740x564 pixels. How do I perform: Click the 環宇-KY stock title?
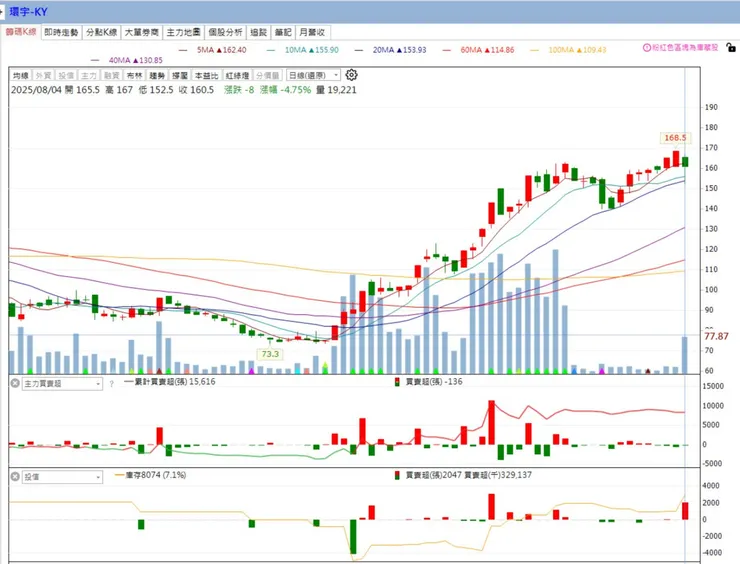pyautogui.click(x=28, y=12)
